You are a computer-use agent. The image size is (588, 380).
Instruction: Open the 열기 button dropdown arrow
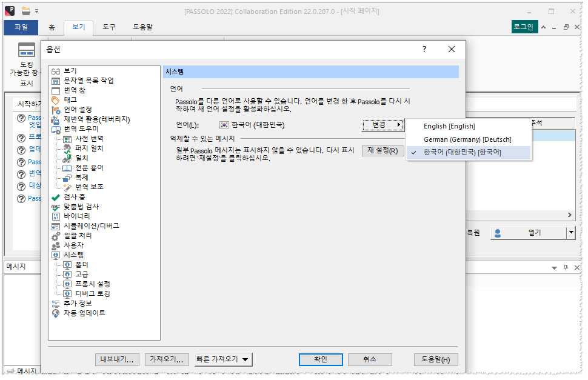(571, 233)
